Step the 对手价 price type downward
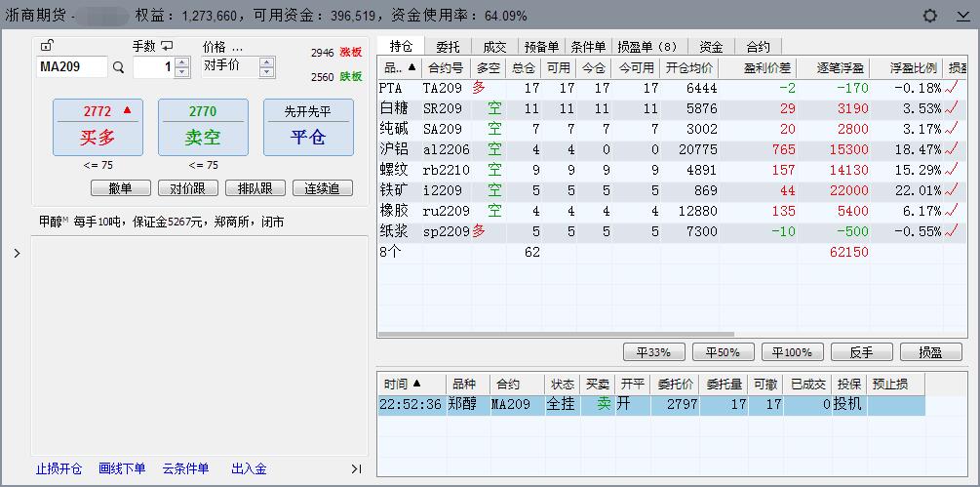The image size is (980, 487). click(266, 72)
